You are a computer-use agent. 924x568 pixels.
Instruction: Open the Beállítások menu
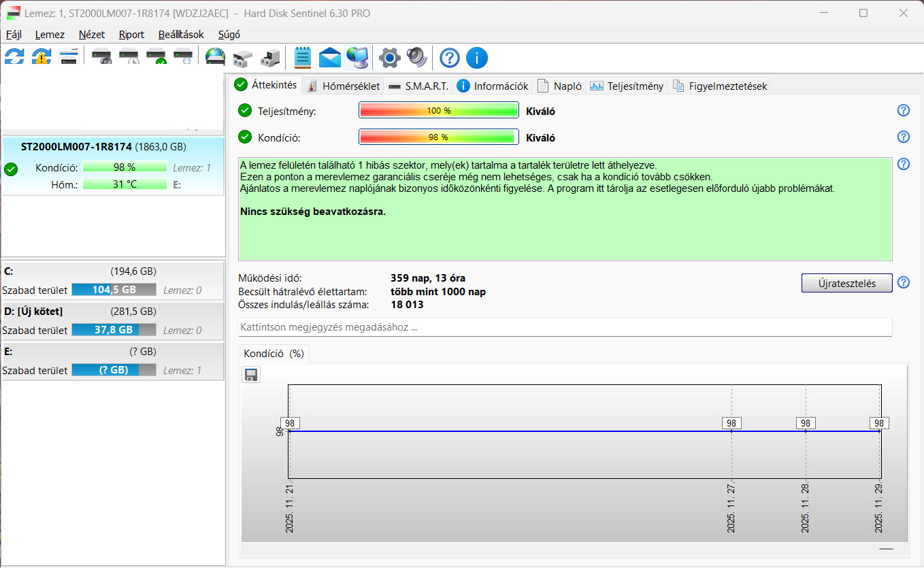(181, 35)
